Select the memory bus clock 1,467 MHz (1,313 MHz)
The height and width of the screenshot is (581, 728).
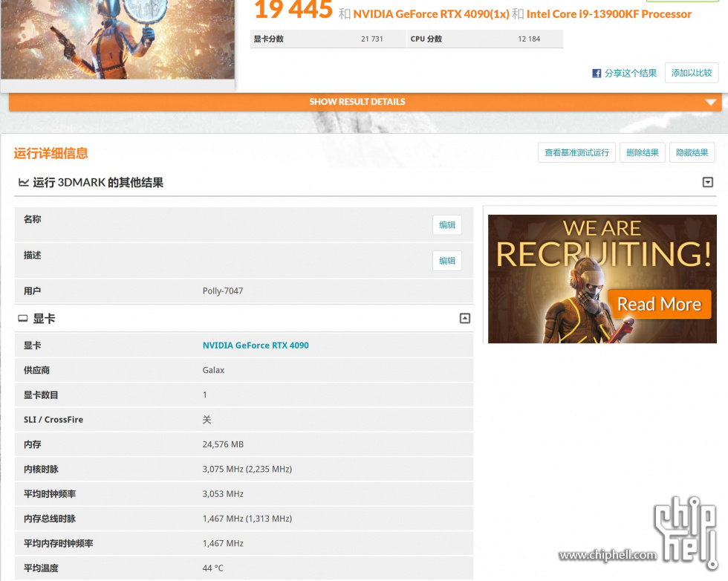point(247,519)
